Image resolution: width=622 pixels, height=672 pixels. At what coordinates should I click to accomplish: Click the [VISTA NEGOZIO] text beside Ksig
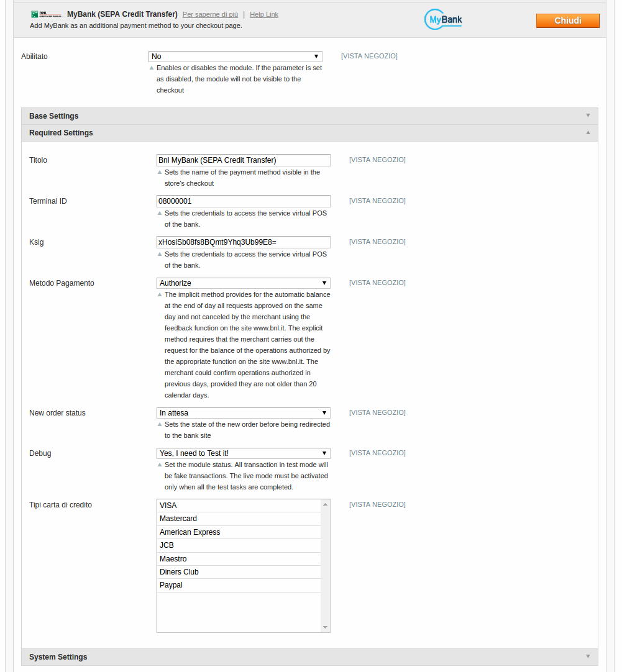(x=377, y=242)
